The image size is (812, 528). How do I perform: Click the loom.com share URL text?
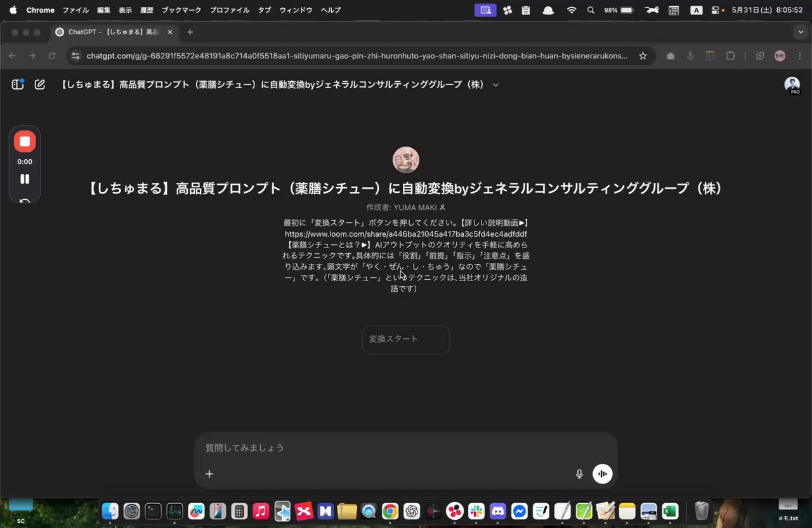coord(406,234)
